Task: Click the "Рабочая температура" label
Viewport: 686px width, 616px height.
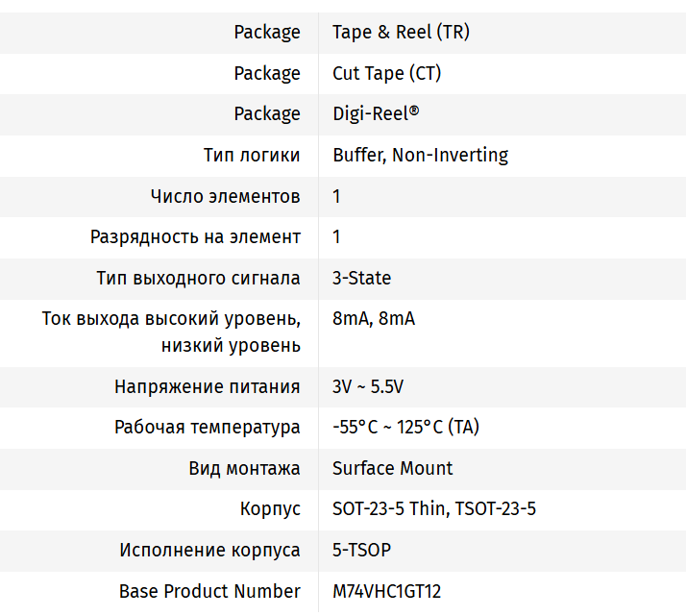Action: (x=207, y=428)
